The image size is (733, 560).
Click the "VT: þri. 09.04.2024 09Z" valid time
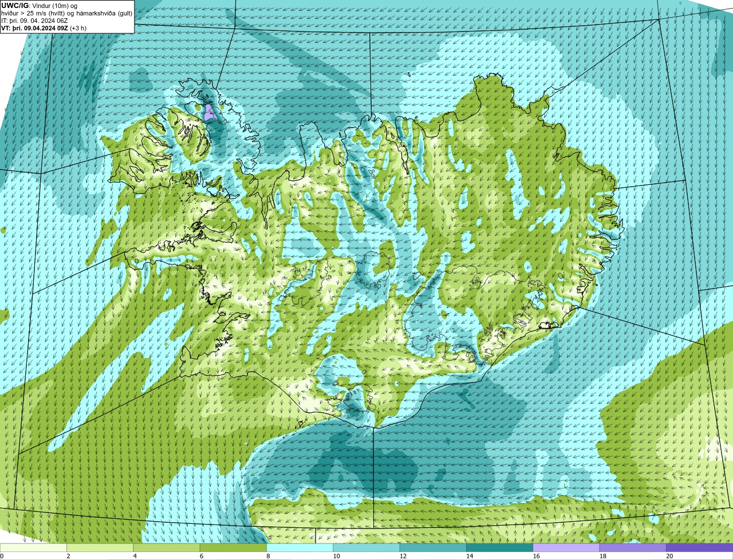click(36, 28)
